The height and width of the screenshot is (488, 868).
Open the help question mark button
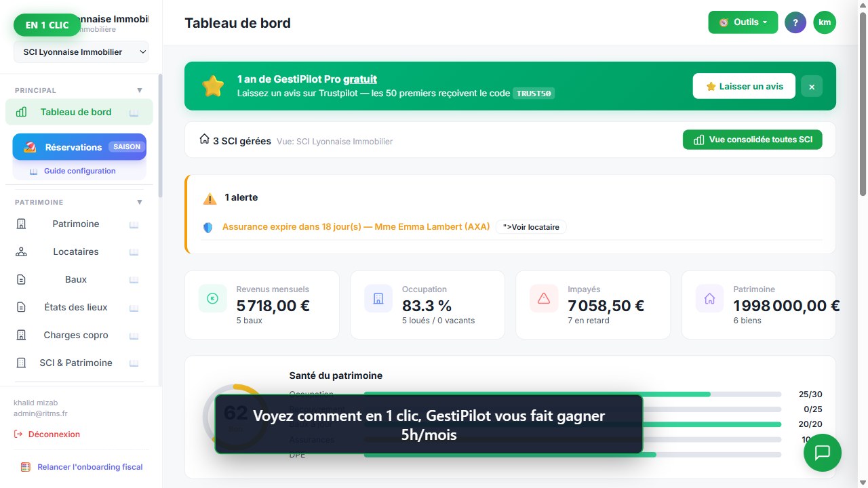tap(795, 22)
